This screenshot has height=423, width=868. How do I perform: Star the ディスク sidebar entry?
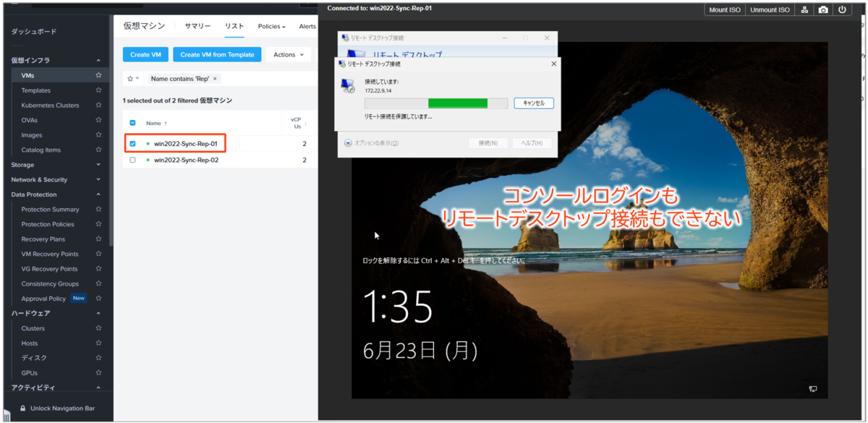click(x=98, y=358)
